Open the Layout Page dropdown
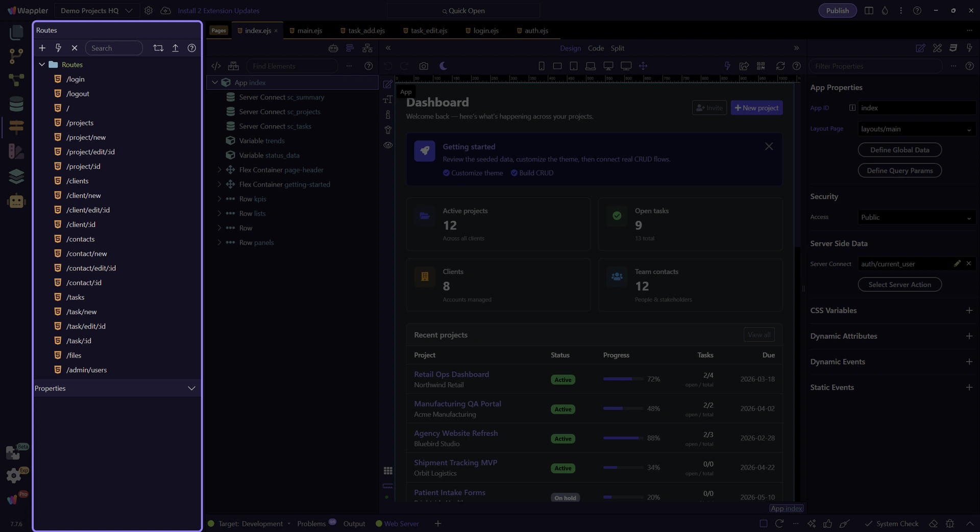Image resolution: width=980 pixels, height=532 pixels. (916, 129)
